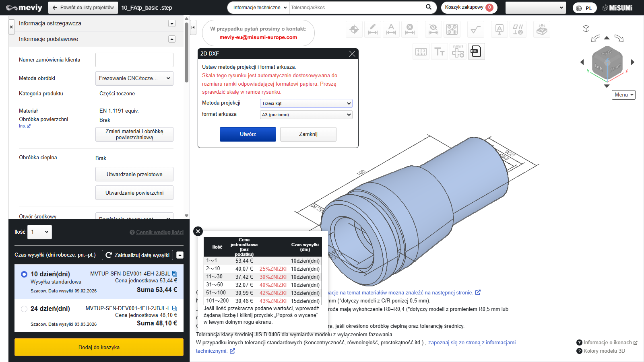This screenshot has width=644, height=362.
Task: Select the 24 dzień(dni) shipping option
Action: [x=24, y=309]
